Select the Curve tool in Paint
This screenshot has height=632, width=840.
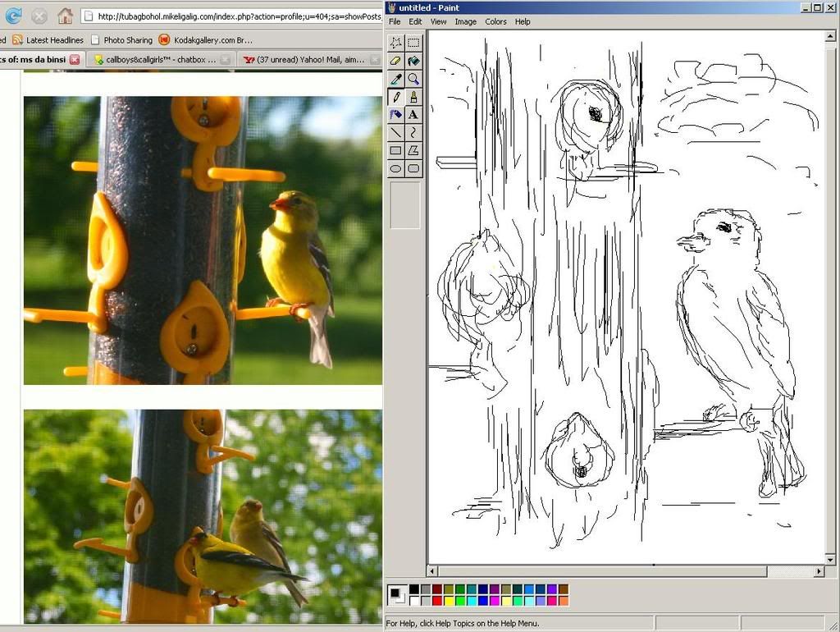click(x=413, y=132)
